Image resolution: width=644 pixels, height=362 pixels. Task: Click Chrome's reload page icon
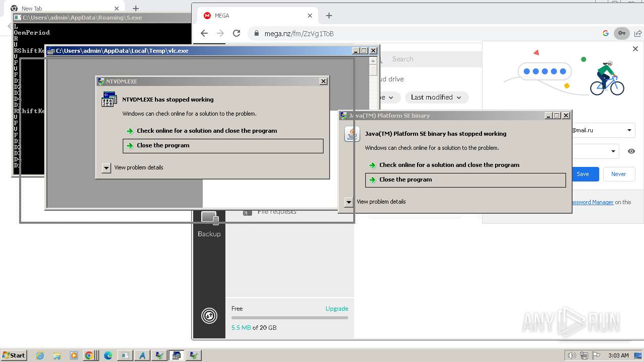[x=236, y=33]
